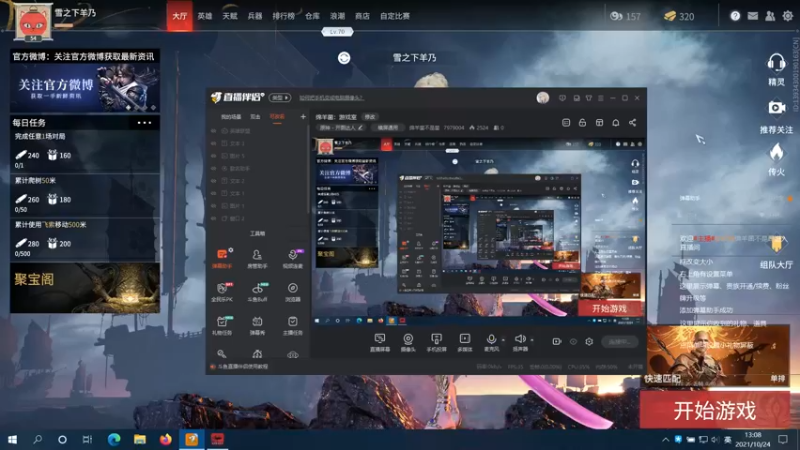
Task: Toggle visibility of 窗口 2 source
Action: pos(214,218)
